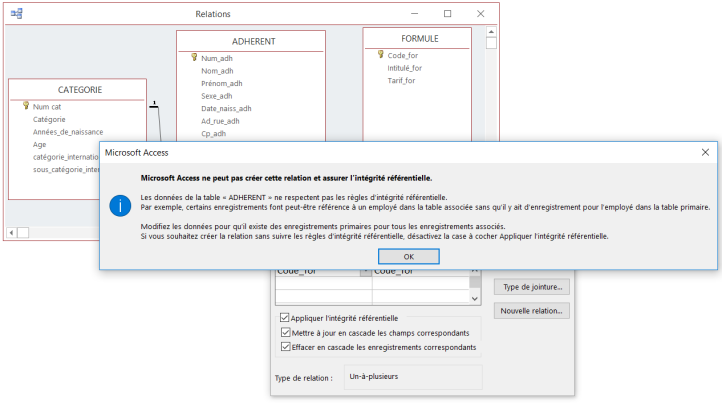722x420 pixels.
Task: Select the Age field in CATEGORIE
Action: pos(40,144)
